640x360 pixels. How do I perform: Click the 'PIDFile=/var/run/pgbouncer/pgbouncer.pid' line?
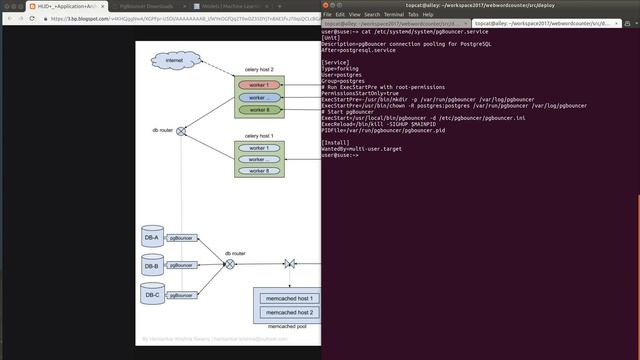(x=383, y=131)
